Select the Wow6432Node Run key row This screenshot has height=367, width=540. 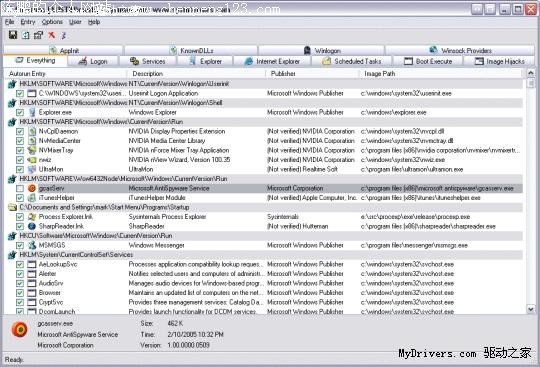coord(264,179)
